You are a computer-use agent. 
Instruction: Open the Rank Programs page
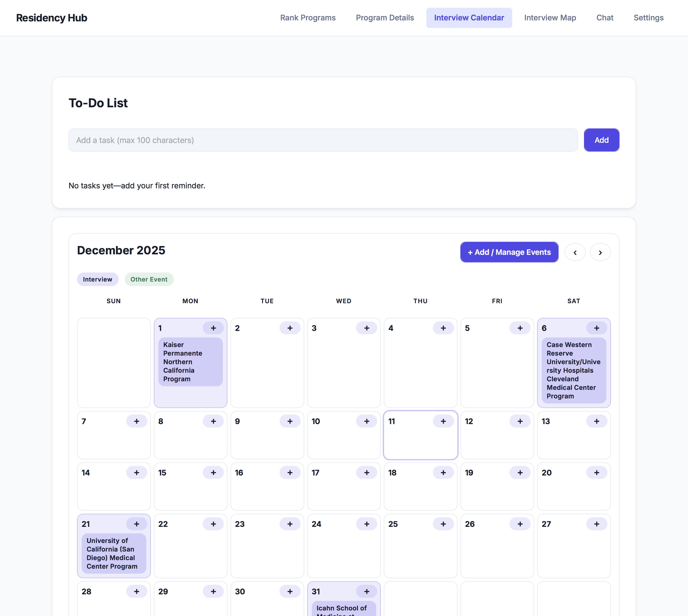(308, 18)
